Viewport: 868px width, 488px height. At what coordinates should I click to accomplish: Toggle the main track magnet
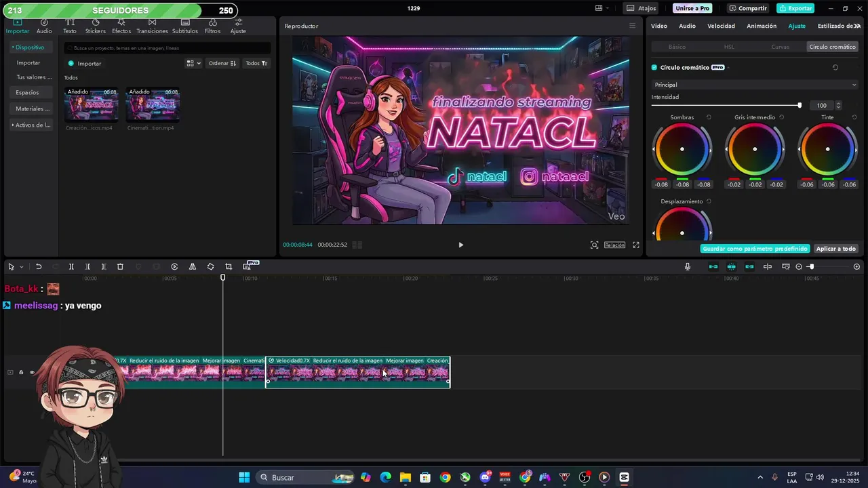713,267
